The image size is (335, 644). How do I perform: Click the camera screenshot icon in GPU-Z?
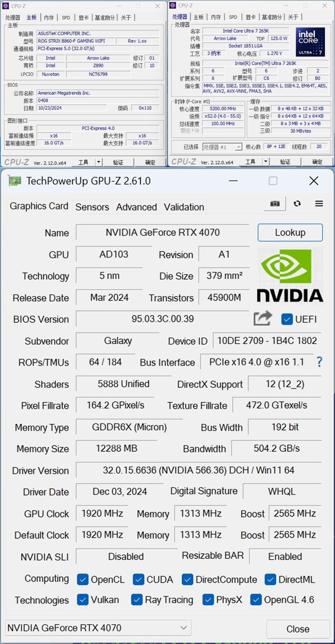275,204
